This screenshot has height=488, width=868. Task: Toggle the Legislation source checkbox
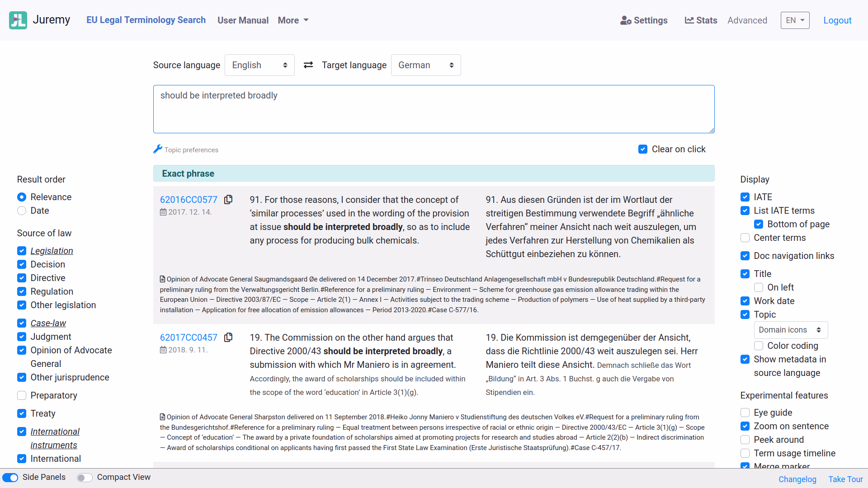click(22, 251)
